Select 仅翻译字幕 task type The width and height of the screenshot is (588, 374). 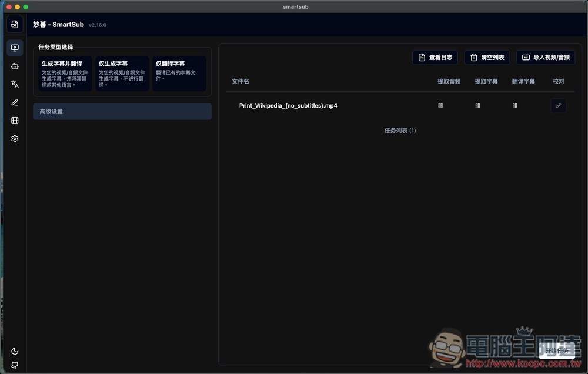(x=179, y=74)
